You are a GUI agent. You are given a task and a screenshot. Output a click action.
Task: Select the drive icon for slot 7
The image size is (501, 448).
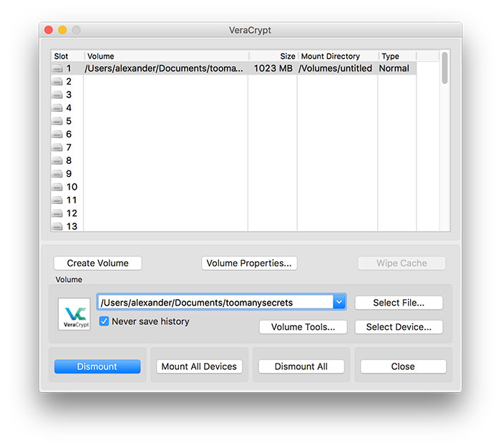[57, 147]
